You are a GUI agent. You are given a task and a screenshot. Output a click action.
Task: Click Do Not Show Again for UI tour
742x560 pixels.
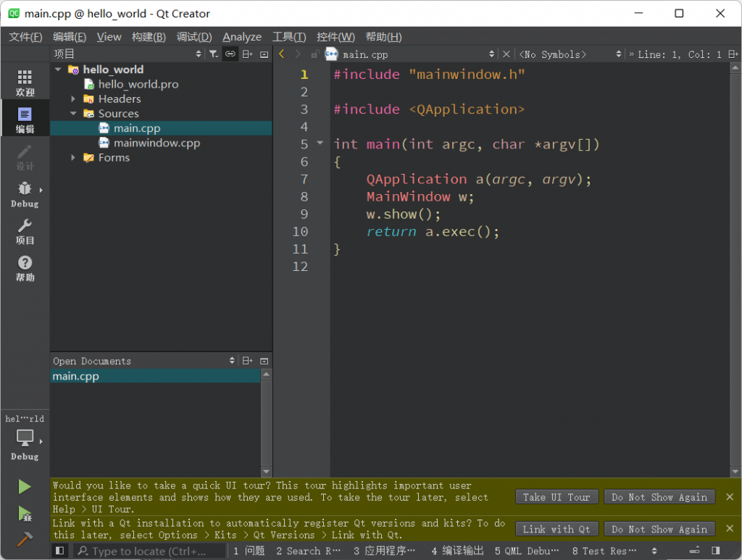(x=659, y=497)
